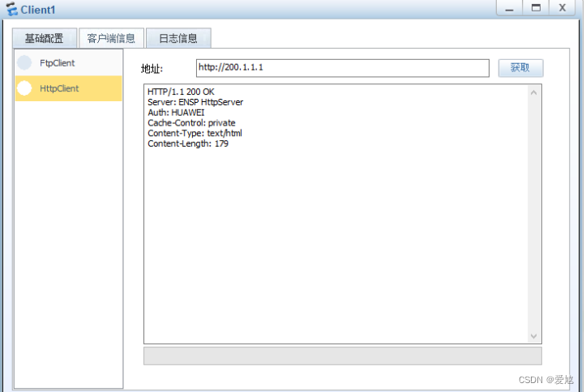Image resolution: width=586 pixels, height=392 pixels.
Task: Select the FtpClient circle icon
Action: pyautogui.click(x=24, y=62)
